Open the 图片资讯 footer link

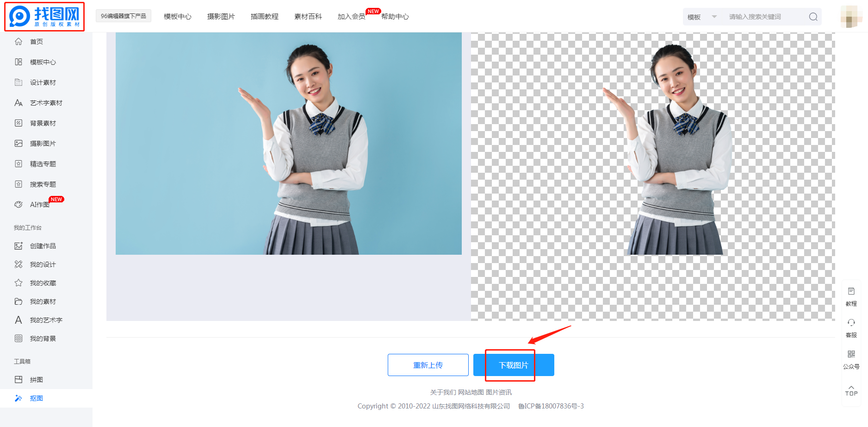click(499, 392)
